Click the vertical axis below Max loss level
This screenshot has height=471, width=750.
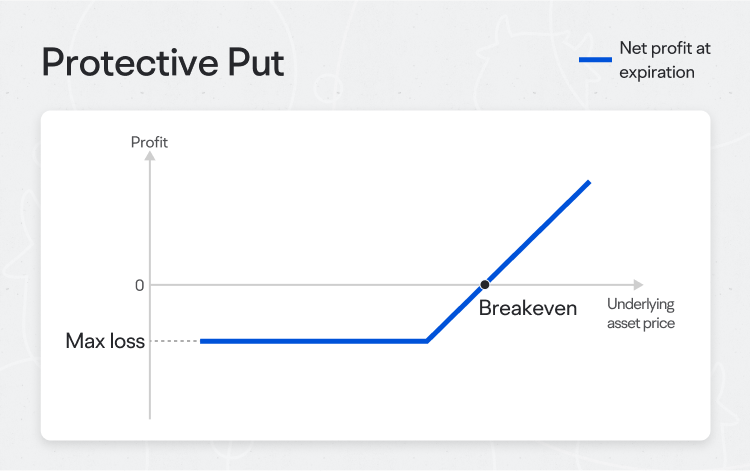coord(150,385)
